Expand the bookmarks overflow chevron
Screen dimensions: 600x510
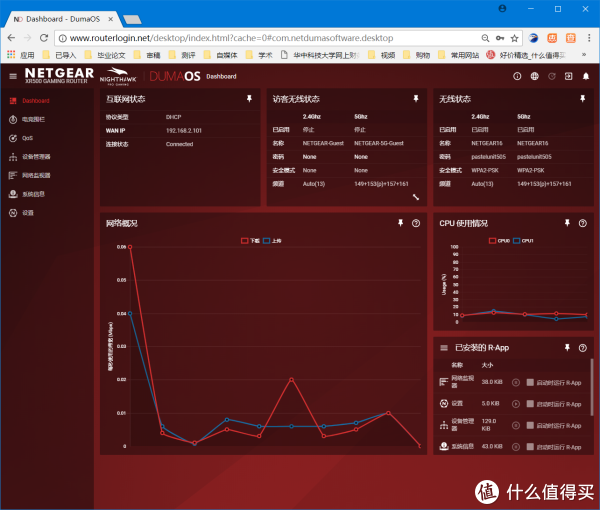[x=584, y=55]
